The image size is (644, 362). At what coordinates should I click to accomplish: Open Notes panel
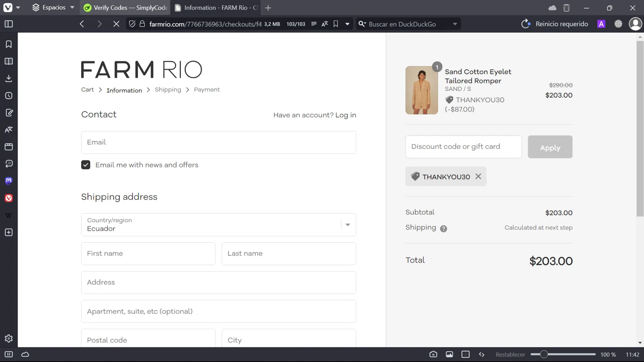(9, 113)
